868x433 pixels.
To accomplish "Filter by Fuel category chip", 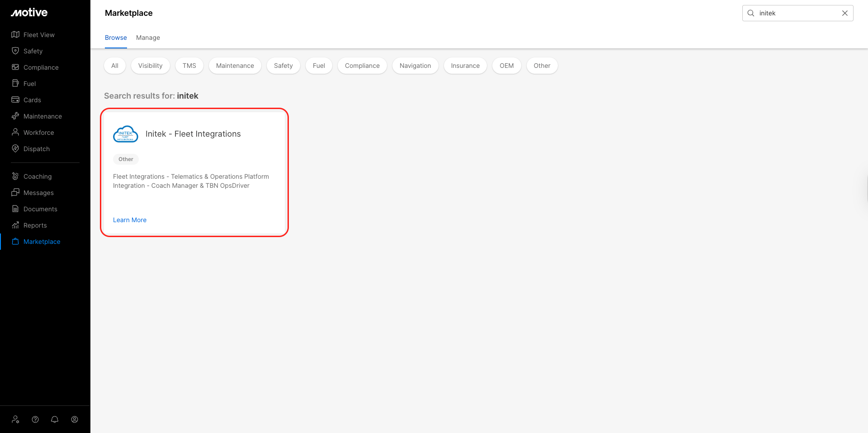I will pyautogui.click(x=319, y=66).
